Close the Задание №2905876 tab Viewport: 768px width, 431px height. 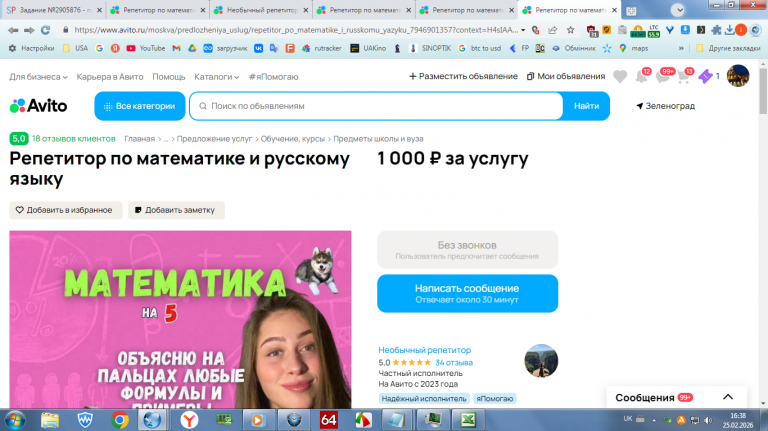coord(98,10)
